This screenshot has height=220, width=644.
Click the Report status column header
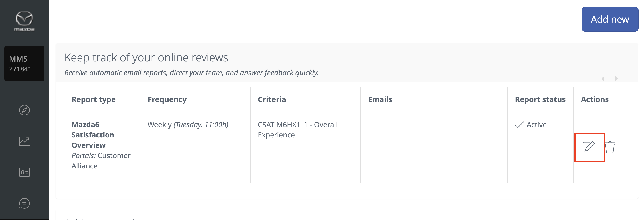coord(540,99)
